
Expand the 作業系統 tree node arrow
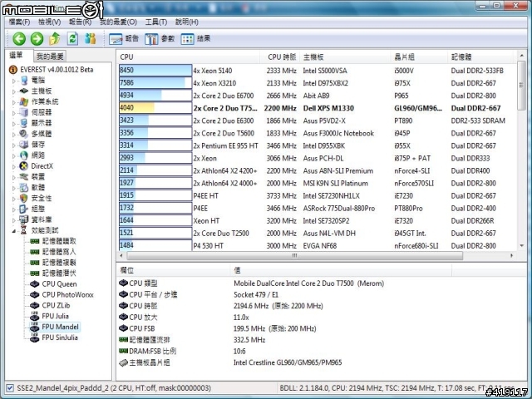click(14, 102)
